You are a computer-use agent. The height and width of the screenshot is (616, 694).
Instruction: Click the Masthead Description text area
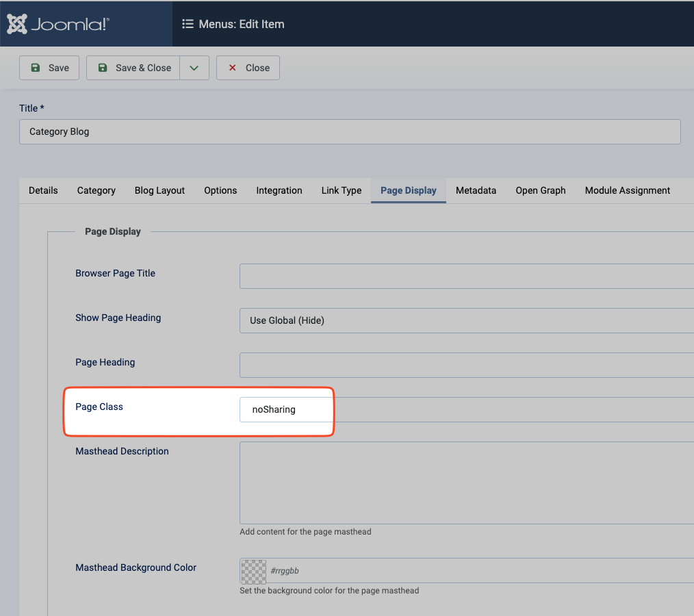(467, 483)
